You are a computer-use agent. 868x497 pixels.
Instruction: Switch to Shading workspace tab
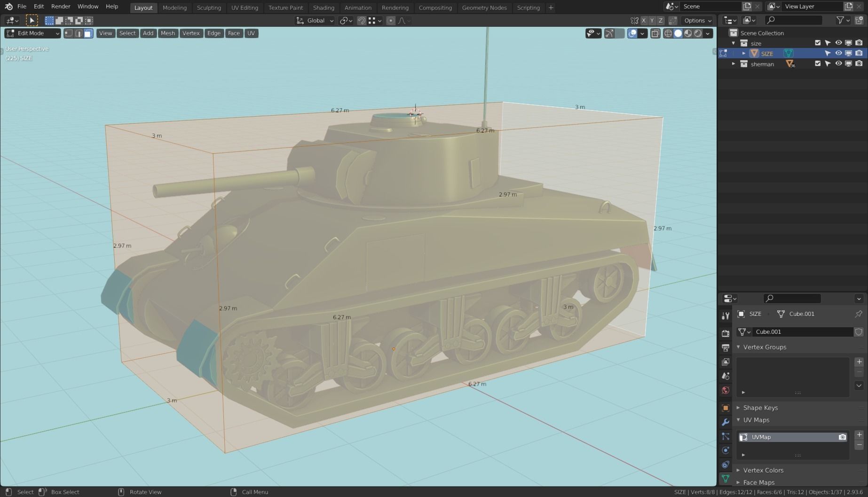pos(324,8)
